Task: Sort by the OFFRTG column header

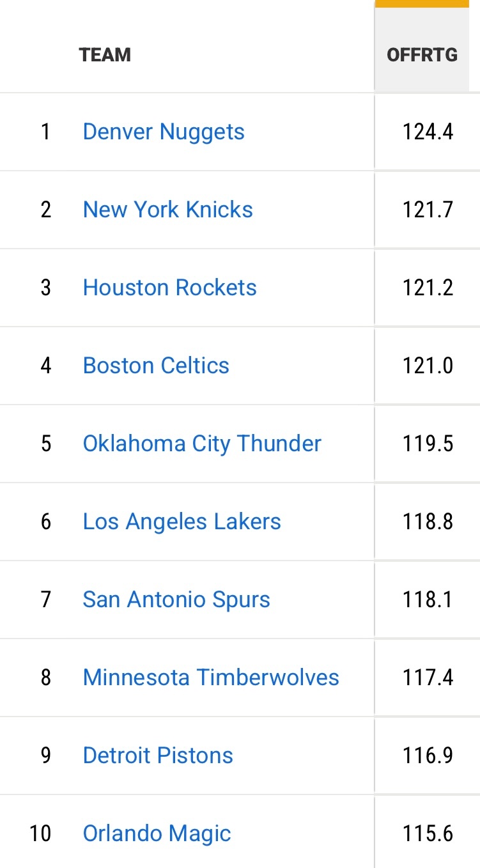Action: [x=422, y=55]
